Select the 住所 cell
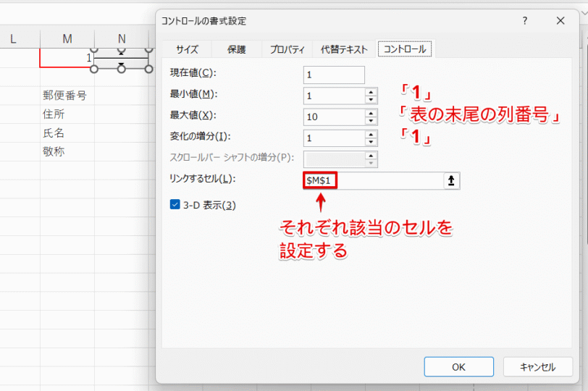Screen dimensions: 588x391 [x=67, y=114]
